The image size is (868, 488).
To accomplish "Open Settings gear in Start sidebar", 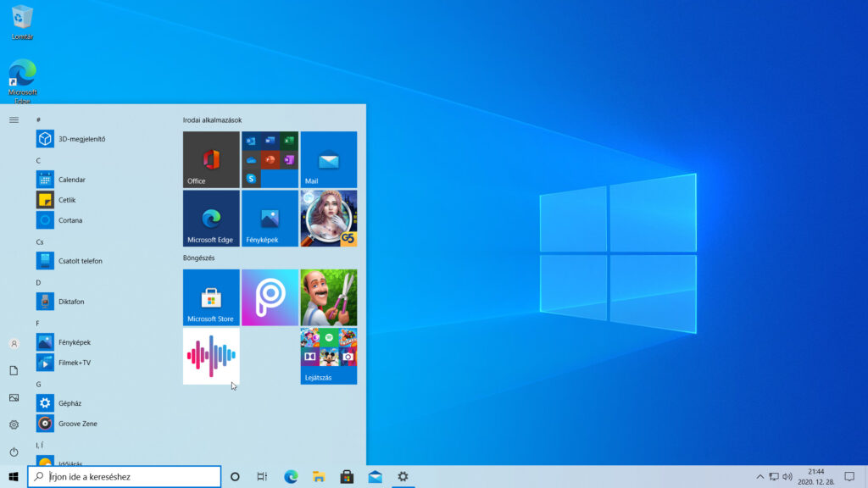I will pyautogui.click(x=14, y=425).
